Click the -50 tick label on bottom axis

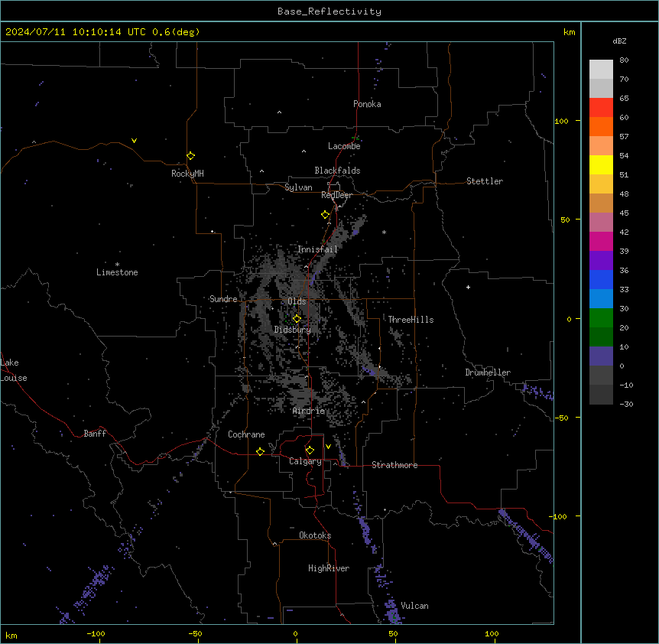click(x=195, y=633)
